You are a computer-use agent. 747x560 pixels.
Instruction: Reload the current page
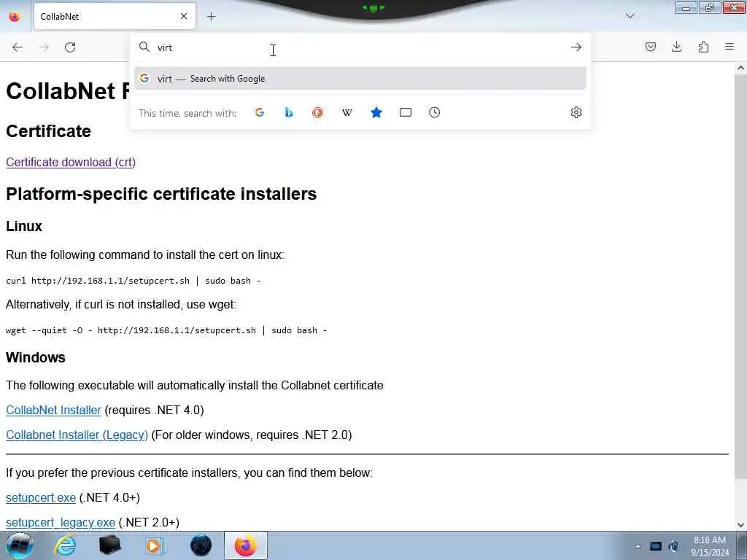[x=70, y=47]
